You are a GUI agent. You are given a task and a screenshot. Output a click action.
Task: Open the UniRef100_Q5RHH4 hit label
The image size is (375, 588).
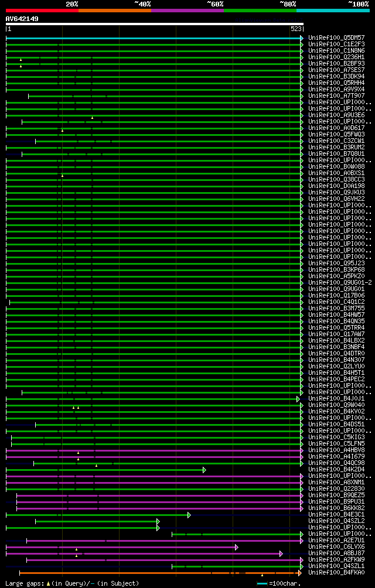pos(336,83)
